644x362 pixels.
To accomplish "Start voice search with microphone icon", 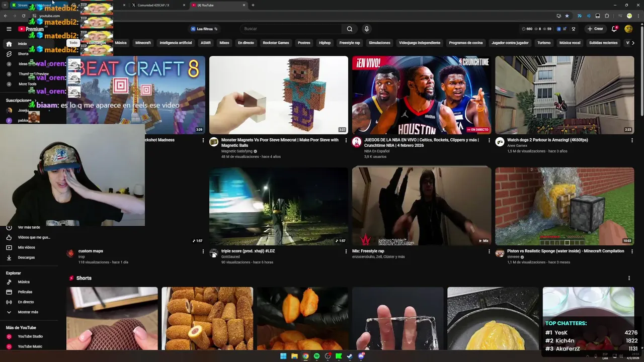I will click(x=366, y=29).
